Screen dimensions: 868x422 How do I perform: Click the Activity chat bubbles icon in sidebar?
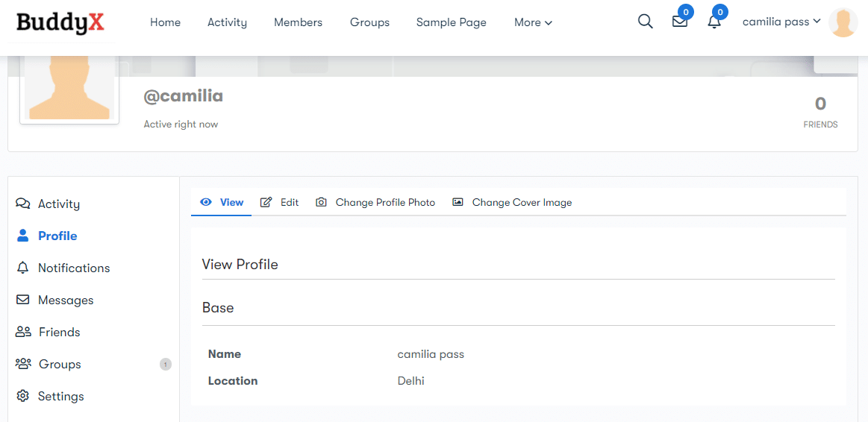[x=22, y=204]
